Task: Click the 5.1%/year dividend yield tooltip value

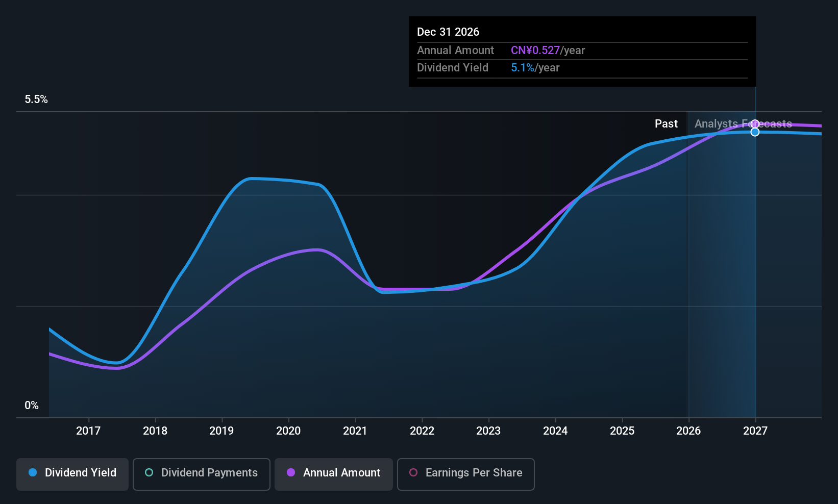Action: (x=535, y=68)
